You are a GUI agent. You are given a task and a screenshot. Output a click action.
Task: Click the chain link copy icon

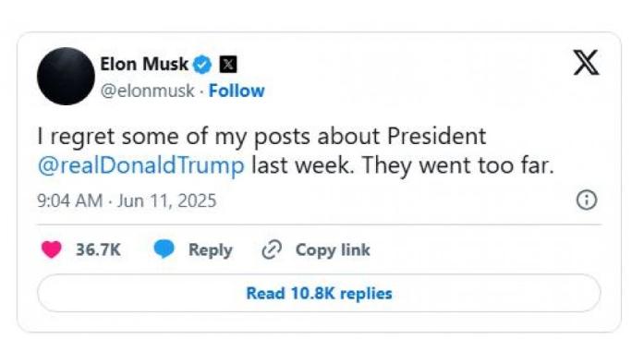click(x=272, y=249)
